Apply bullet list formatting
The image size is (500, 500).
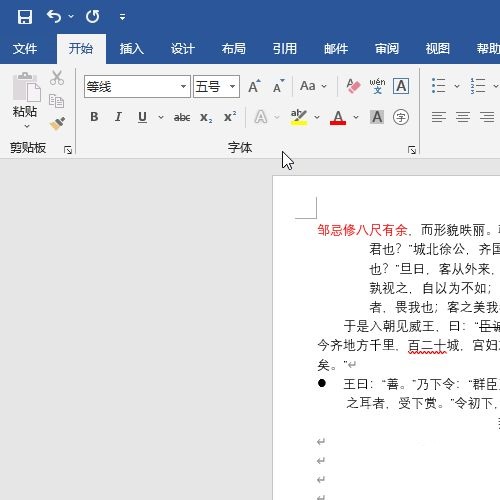[438, 86]
